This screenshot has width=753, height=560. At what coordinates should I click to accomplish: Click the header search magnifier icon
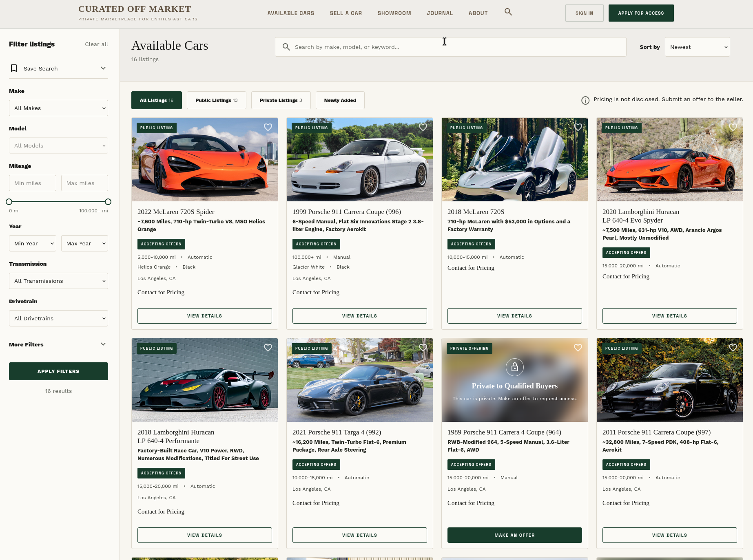[508, 12]
